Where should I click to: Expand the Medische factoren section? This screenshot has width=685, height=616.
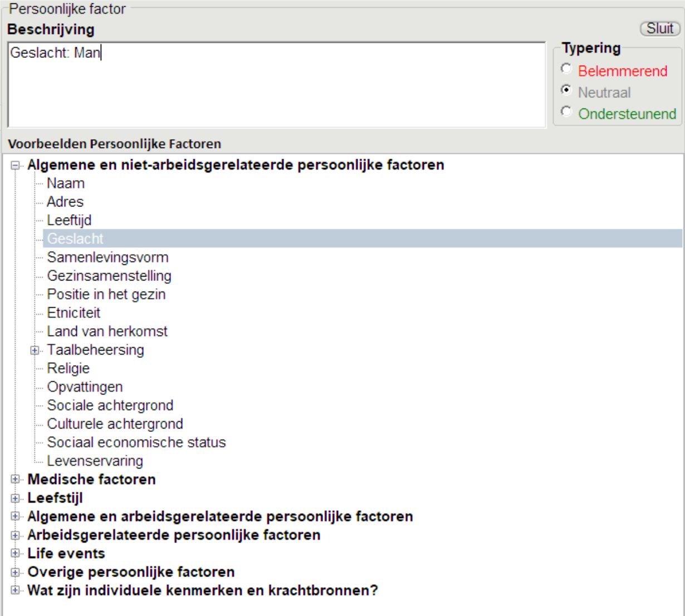16,480
